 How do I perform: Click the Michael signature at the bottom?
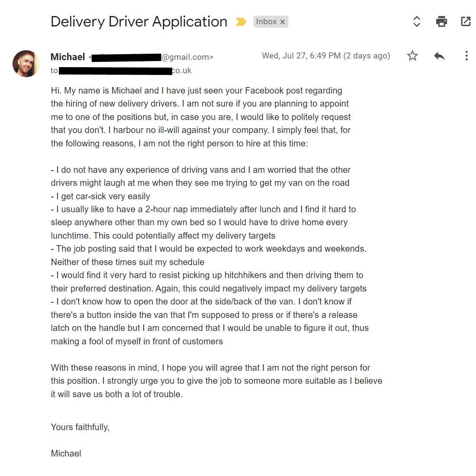click(x=66, y=453)
